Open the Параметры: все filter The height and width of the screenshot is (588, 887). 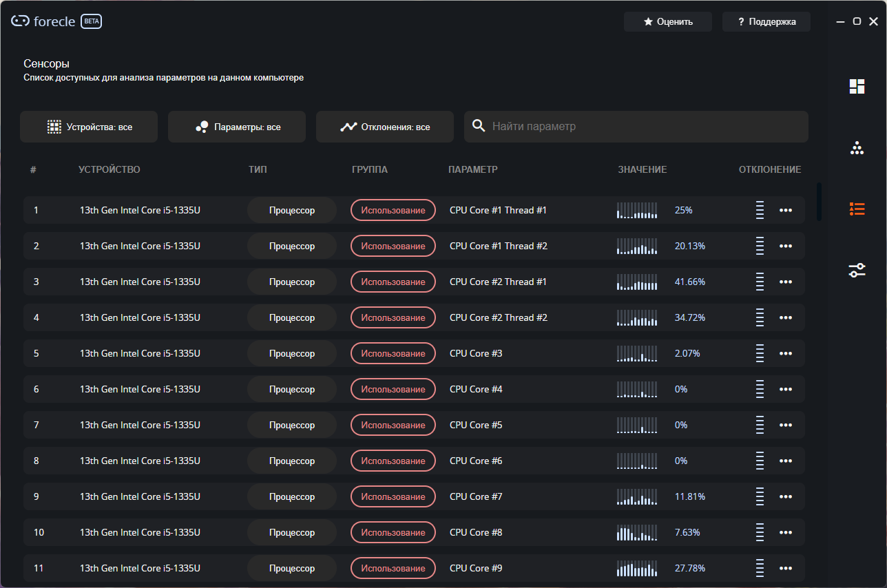click(x=237, y=127)
